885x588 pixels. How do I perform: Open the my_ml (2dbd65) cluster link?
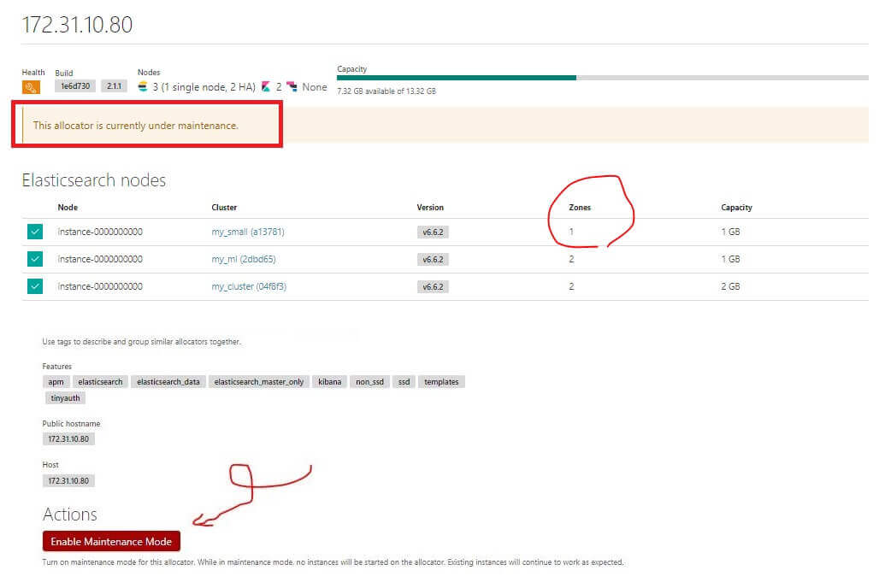coord(244,259)
